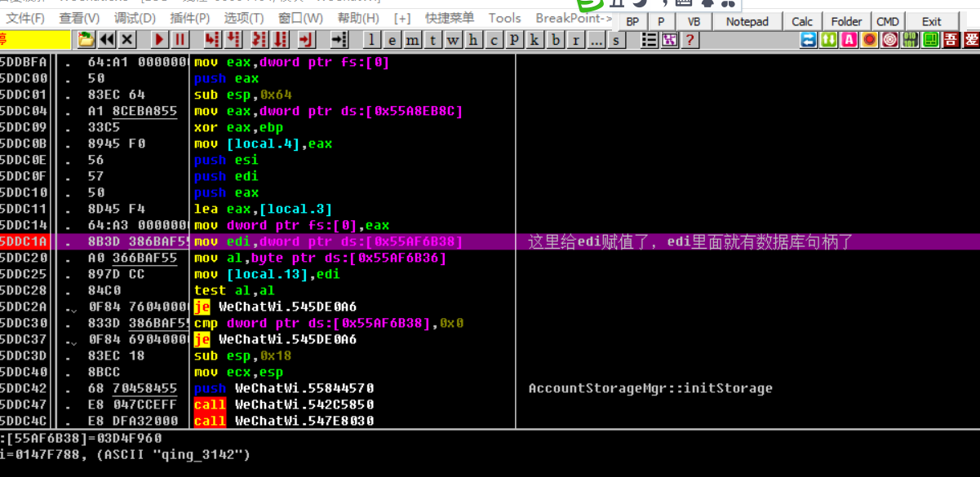This screenshot has height=477, width=980.
Task: Open the 快捷菜单 menu
Action: (450, 18)
